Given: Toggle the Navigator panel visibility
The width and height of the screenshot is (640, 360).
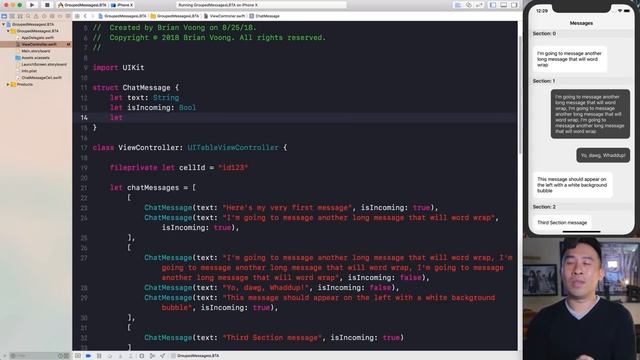Looking at the screenshot, I should 493,5.
